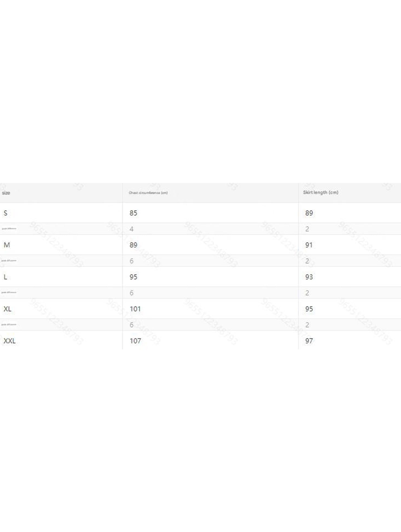The image size is (401, 532).
Task: Click the chest grade difference value 4
Action: tap(132, 229)
